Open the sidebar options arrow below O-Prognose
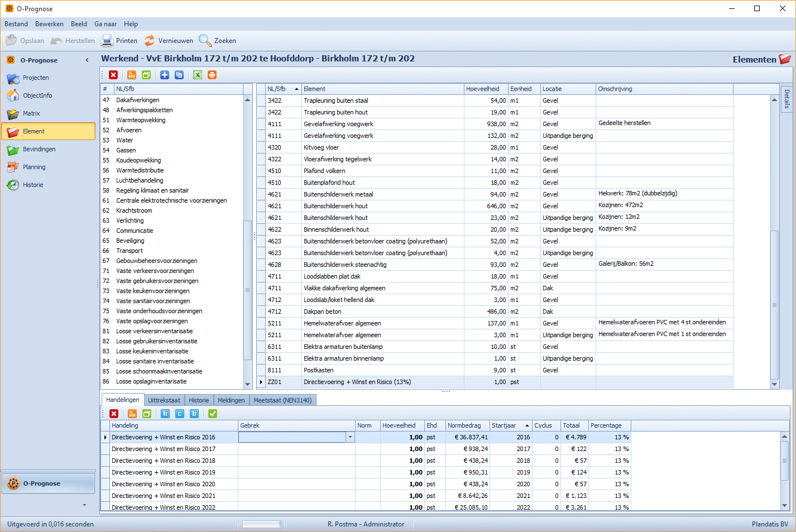 tap(85, 505)
